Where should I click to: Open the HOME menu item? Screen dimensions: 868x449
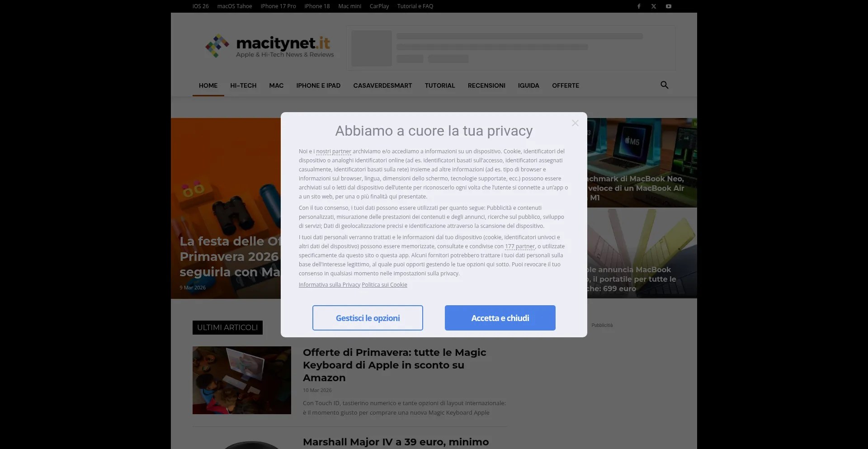click(208, 85)
